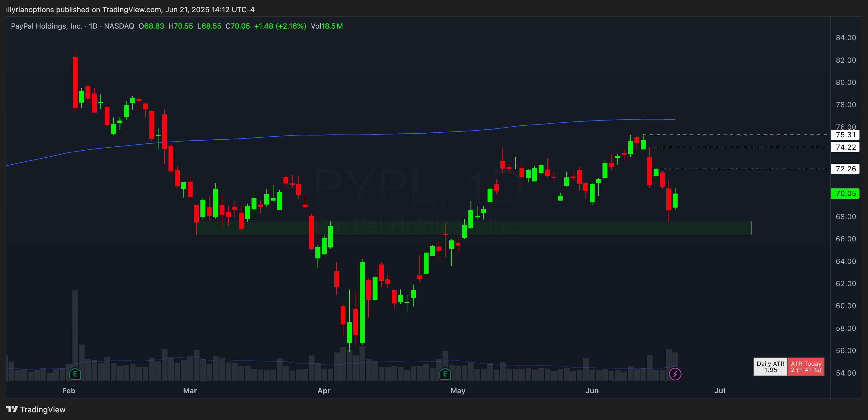Click the purple lightning bolt event icon

(675, 374)
